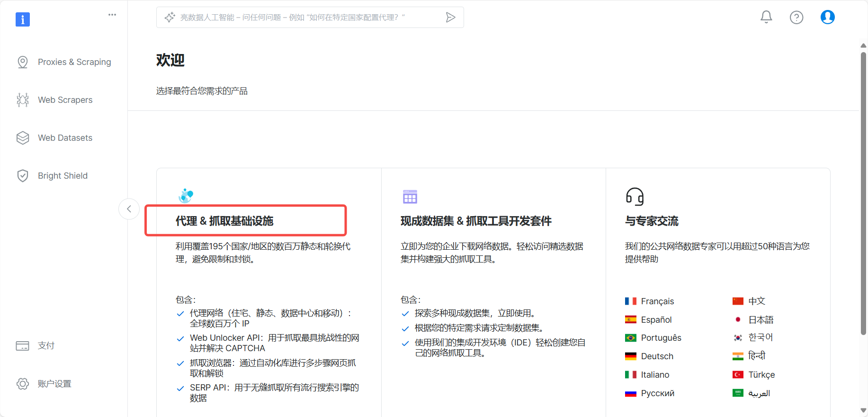Collapse the sidebar with the chevron button

pos(129,209)
